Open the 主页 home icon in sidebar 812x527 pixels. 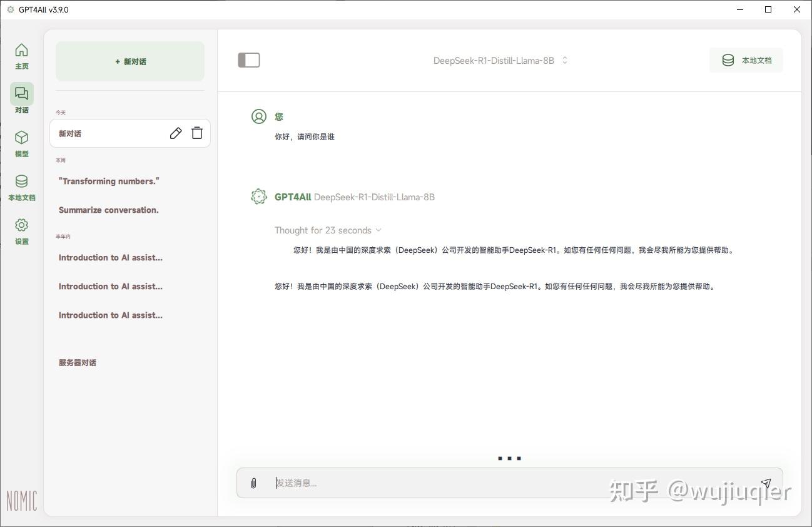(21, 55)
